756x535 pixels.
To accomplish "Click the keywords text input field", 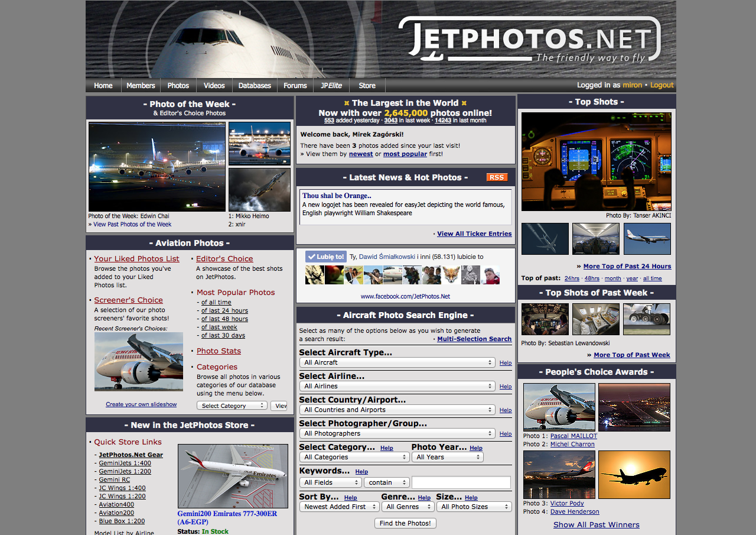I will pyautogui.click(x=461, y=482).
